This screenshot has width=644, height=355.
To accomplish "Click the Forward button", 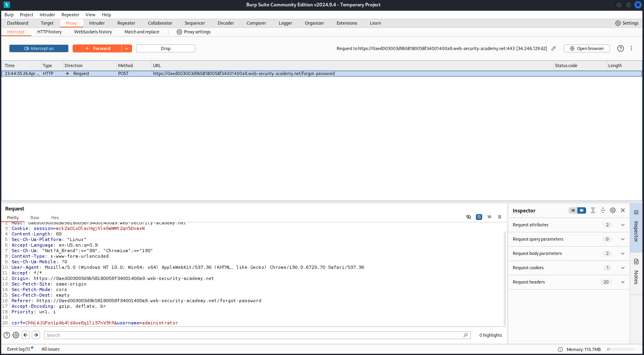I will 97,48.
